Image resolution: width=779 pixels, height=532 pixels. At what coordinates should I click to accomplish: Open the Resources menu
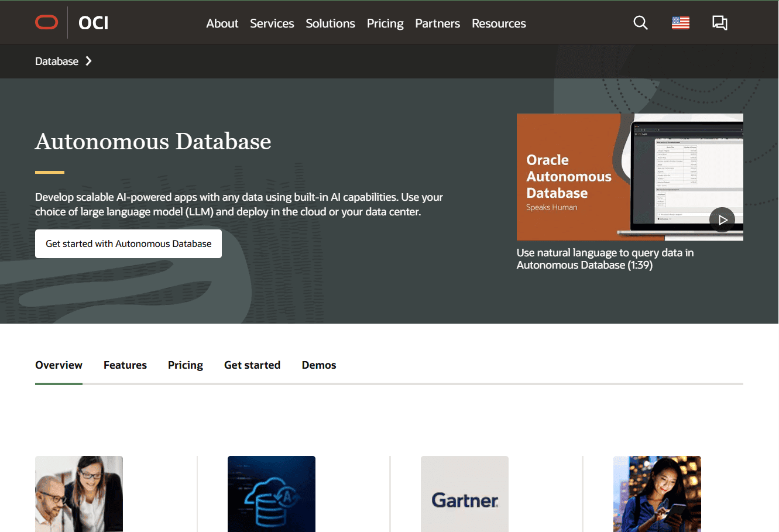[x=499, y=23]
